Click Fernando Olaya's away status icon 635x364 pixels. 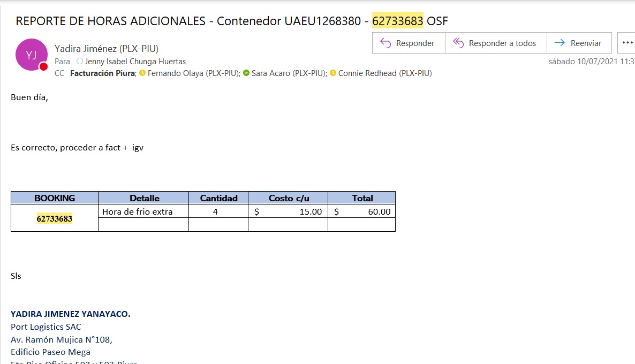[x=142, y=73]
